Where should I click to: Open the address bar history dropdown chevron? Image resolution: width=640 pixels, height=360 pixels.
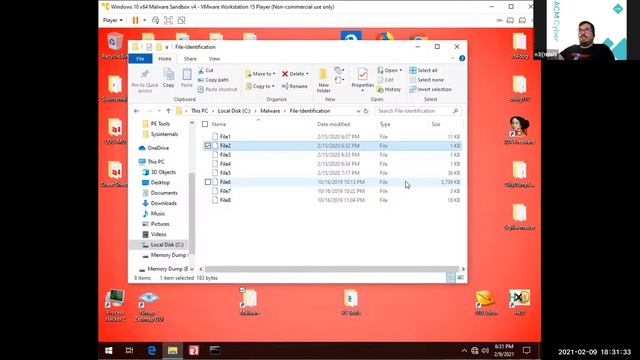coord(358,111)
